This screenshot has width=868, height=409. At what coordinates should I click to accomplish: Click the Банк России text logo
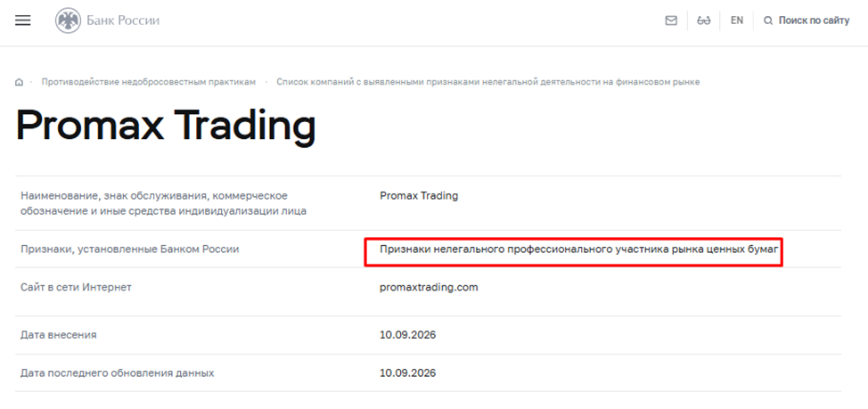point(123,21)
